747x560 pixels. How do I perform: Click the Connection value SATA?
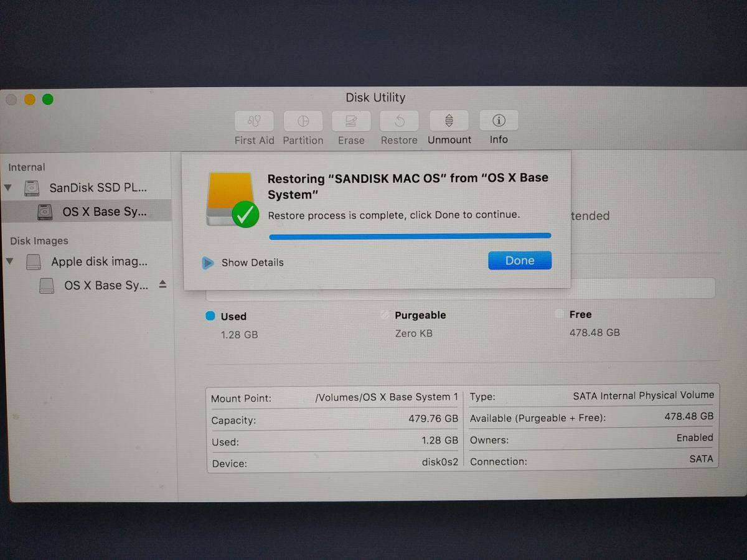[x=701, y=459]
